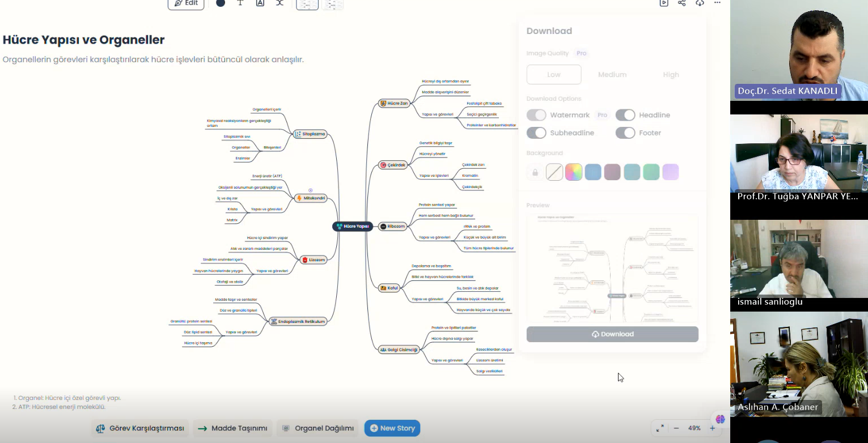Toggle the Headline switch

point(625,115)
